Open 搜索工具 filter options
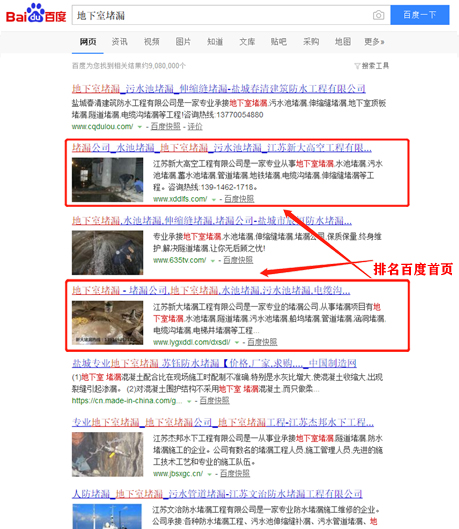459x529 pixels. 372,66
